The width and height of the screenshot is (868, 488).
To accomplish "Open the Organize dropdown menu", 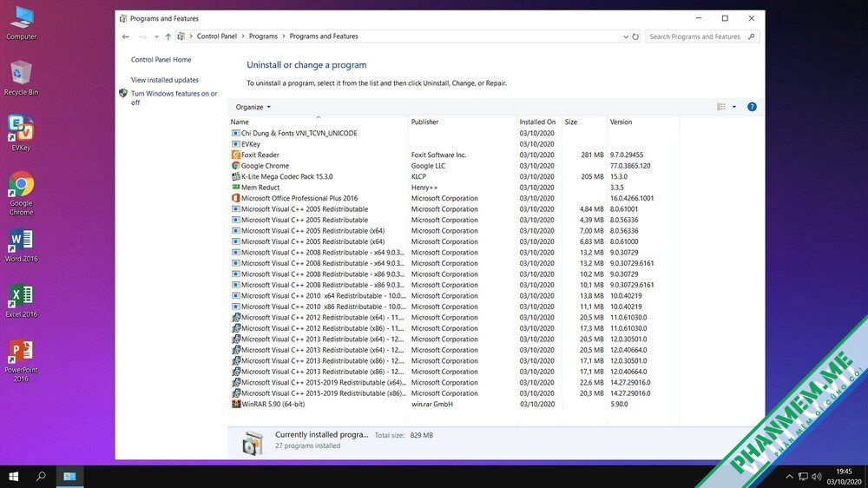I will pyautogui.click(x=253, y=107).
